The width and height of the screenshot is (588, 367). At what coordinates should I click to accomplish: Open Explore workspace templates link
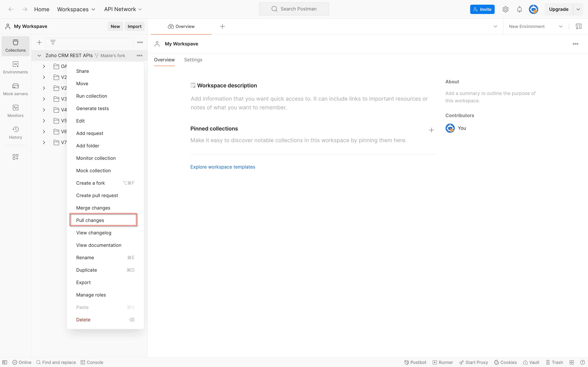pos(223,167)
